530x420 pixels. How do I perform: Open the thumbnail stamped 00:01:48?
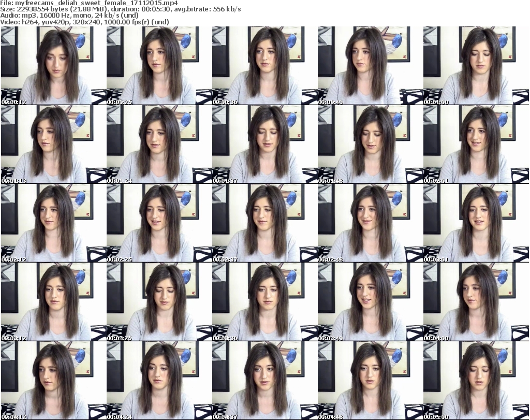coord(371,144)
